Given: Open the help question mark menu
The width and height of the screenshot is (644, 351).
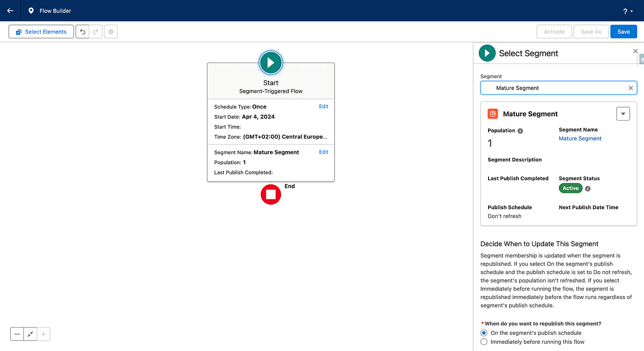Looking at the screenshot, I should coord(627,11).
